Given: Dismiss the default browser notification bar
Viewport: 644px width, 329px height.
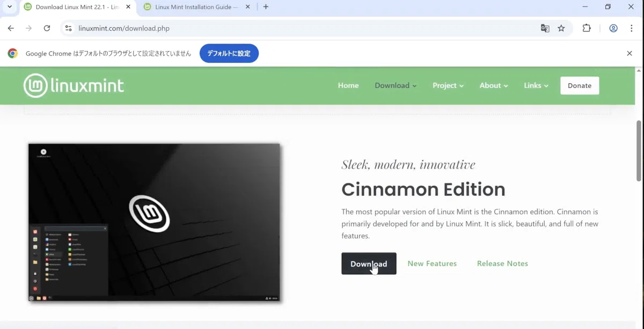Looking at the screenshot, I should click(x=630, y=54).
